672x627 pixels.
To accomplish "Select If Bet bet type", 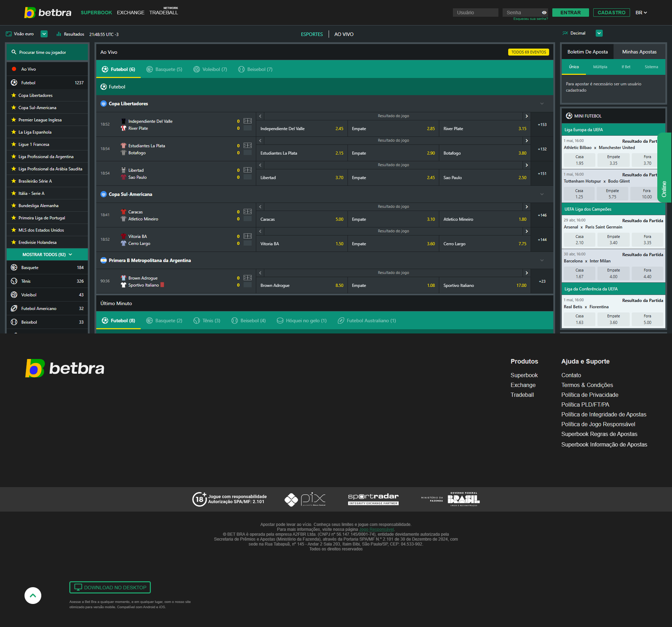I will (626, 67).
